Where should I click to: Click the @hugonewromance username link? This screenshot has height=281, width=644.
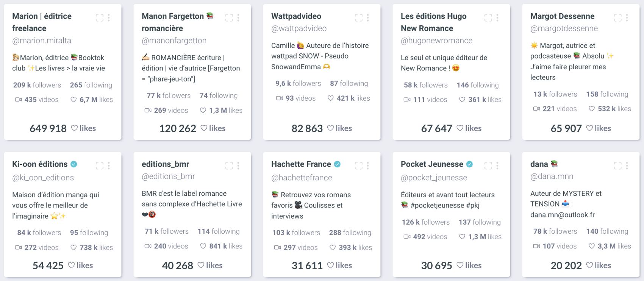pyautogui.click(x=436, y=40)
